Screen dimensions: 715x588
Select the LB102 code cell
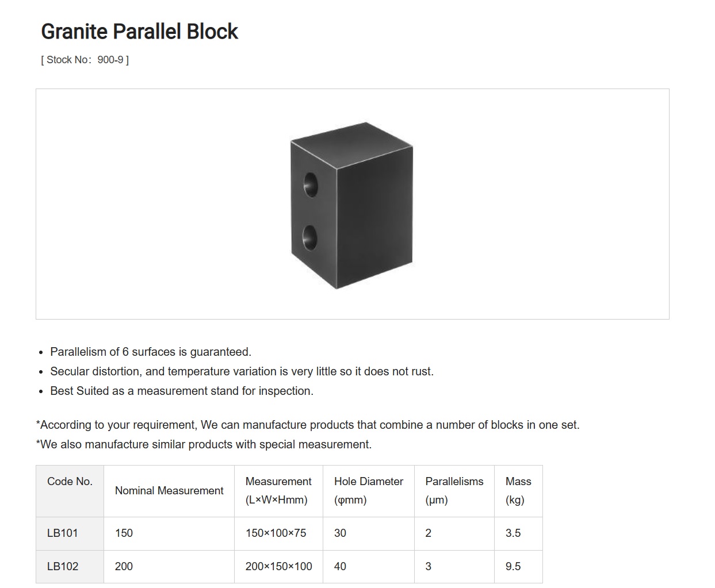pyautogui.click(x=70, y=567)
